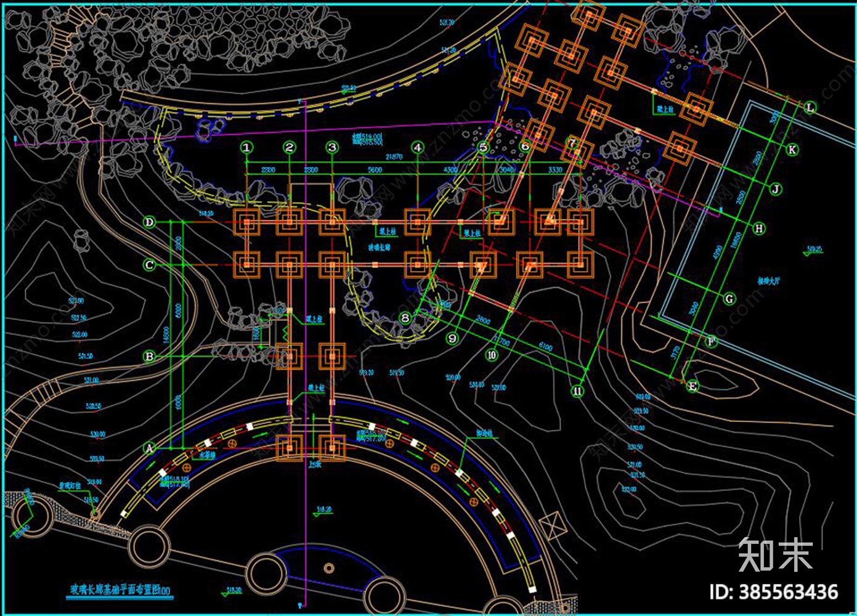Viewport: 857px width, 616px height.
Task: Select the 梁上柱 label between axes 3 and 4
Action: click(387, 231)
